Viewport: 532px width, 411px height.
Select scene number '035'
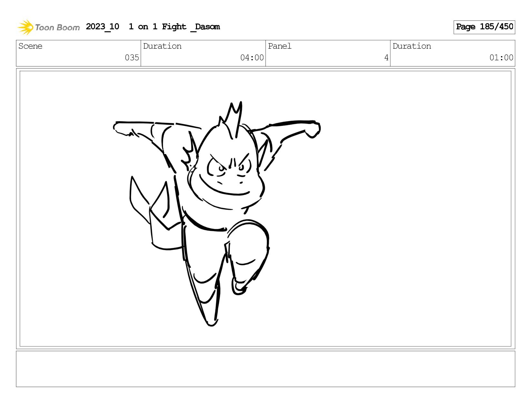tap(132, 58)
